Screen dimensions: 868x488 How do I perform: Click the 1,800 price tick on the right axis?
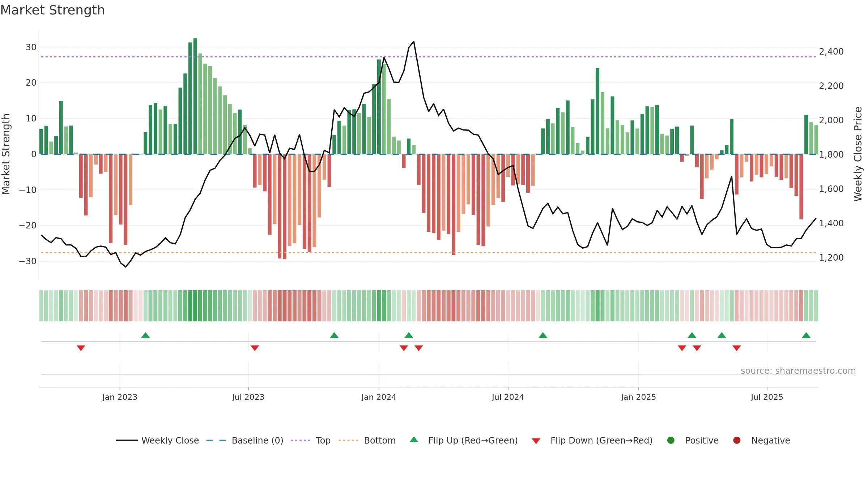pos(831,155)
